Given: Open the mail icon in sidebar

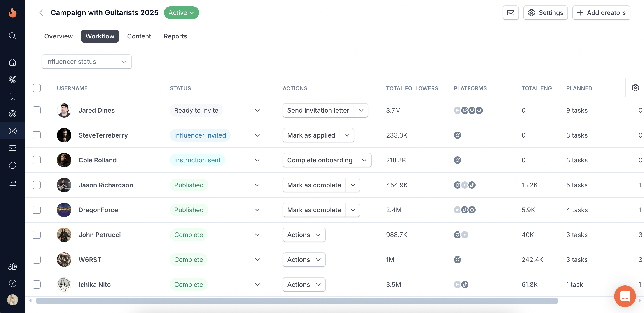Looking at the screenshot, I should point(12,148).
